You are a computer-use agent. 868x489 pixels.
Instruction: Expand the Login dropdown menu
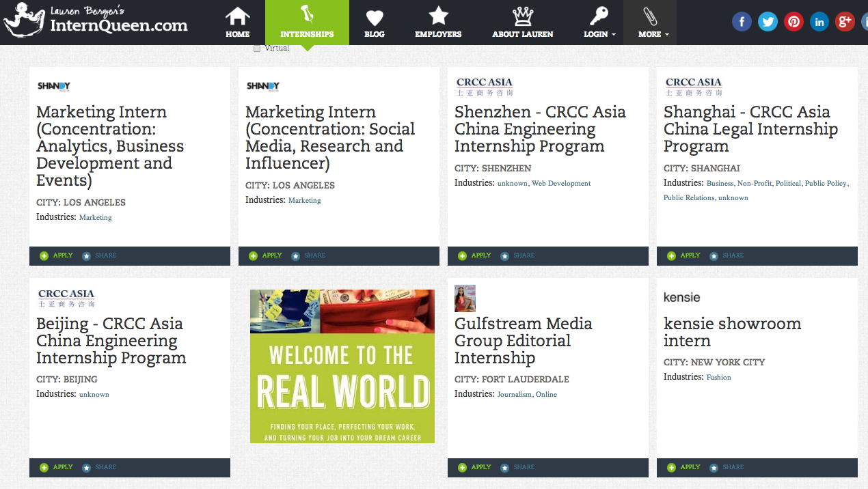pos(599,23)
